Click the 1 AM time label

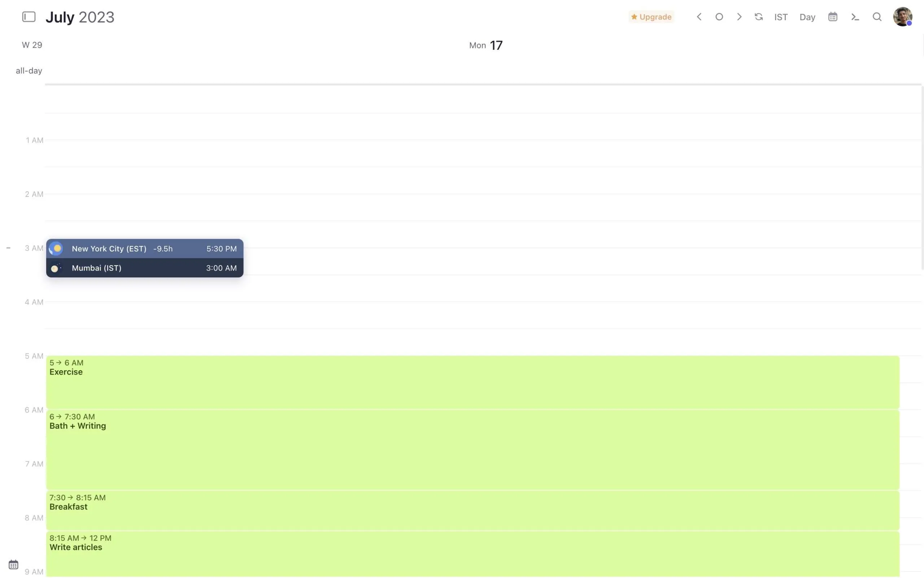coord(34,140)
